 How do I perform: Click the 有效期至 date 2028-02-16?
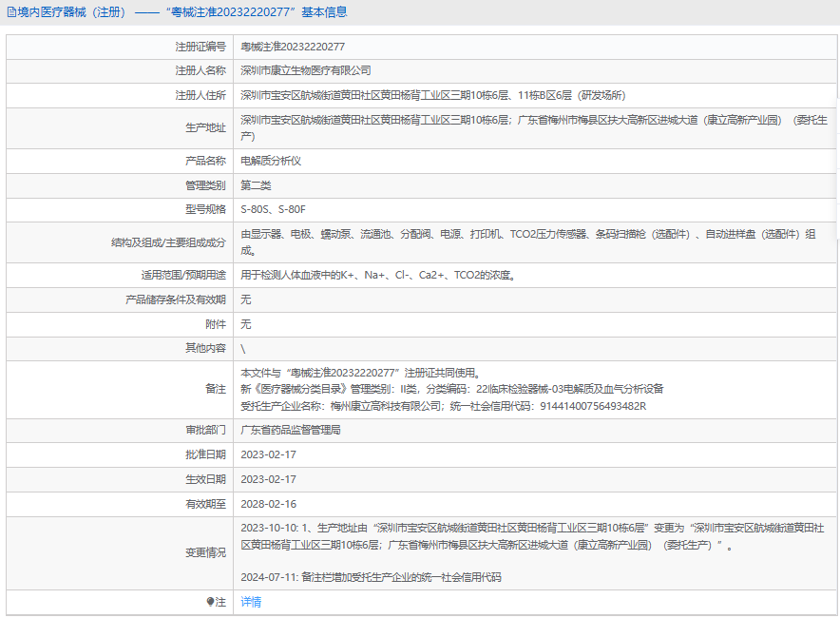(x=269, y=504)
